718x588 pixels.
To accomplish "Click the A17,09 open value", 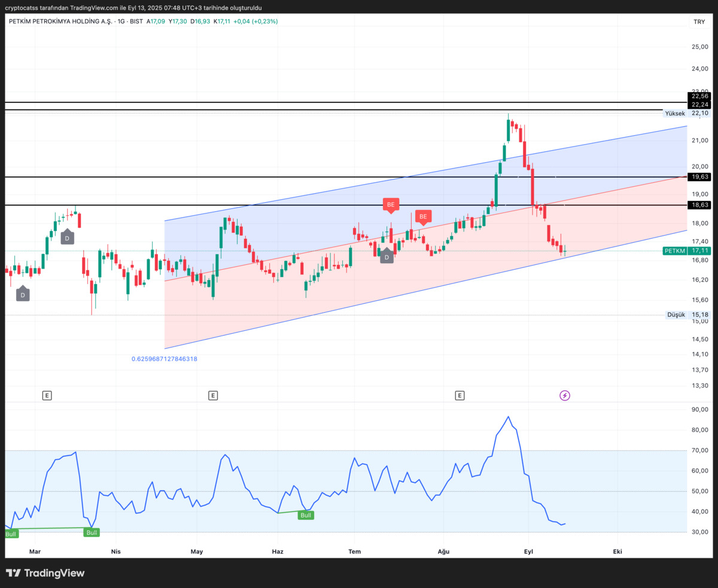I will tap(156, 21).
